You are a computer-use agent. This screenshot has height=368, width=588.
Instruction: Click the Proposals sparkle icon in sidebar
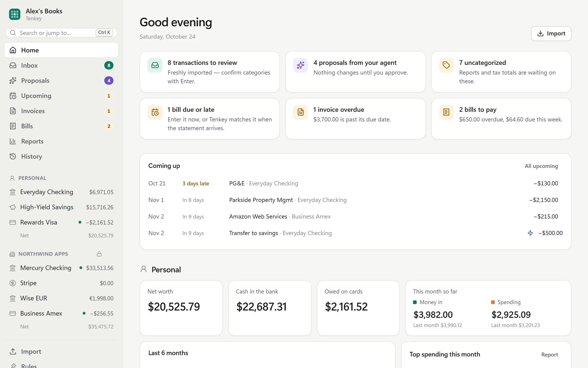click(13, 80)
